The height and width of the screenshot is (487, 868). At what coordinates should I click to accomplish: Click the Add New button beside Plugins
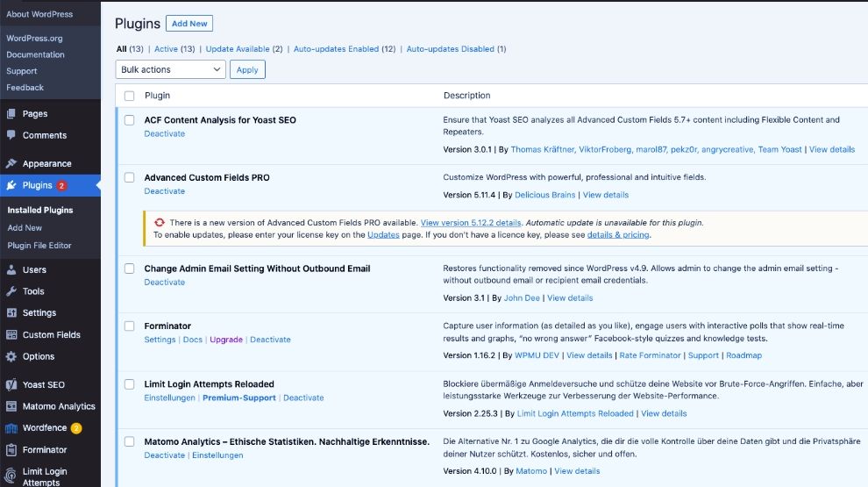point(189,24)
